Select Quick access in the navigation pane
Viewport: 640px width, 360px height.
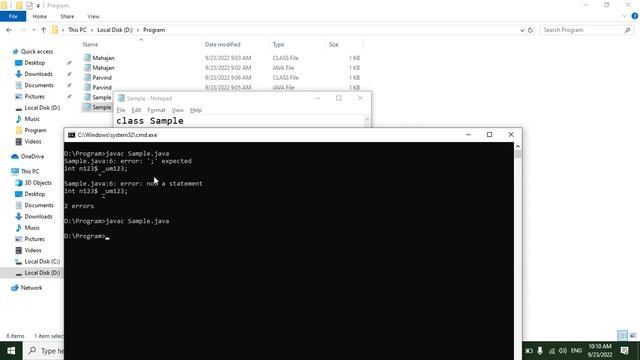36,51
